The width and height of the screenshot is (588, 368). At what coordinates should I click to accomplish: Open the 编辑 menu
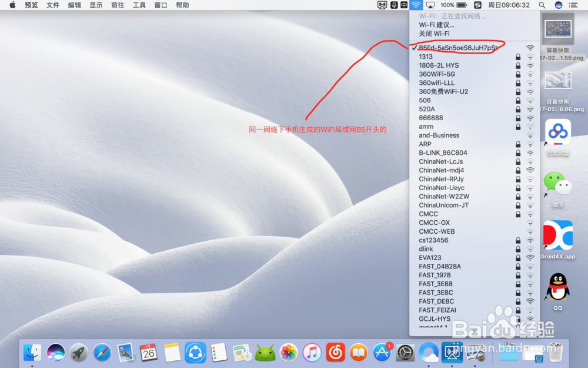[74, 5]
